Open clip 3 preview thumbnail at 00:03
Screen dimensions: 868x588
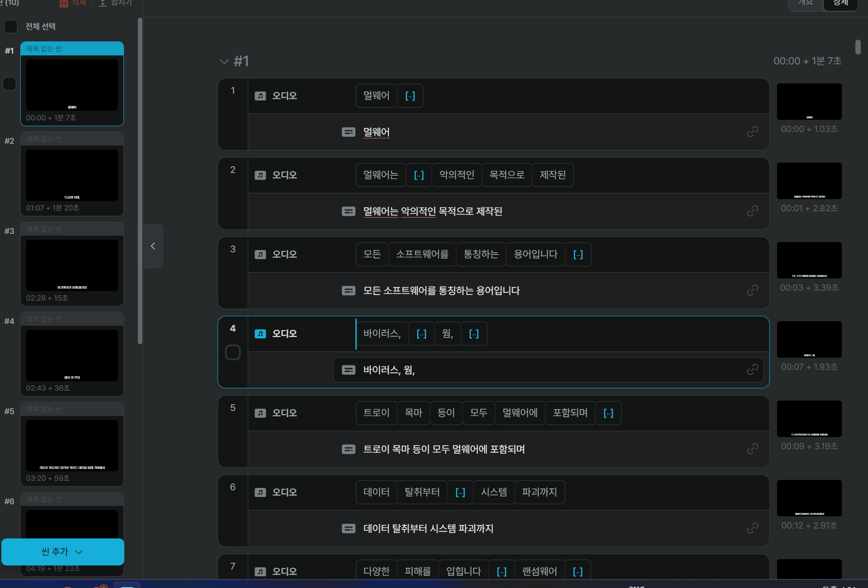pyautogui.click(x=809, y=260)
